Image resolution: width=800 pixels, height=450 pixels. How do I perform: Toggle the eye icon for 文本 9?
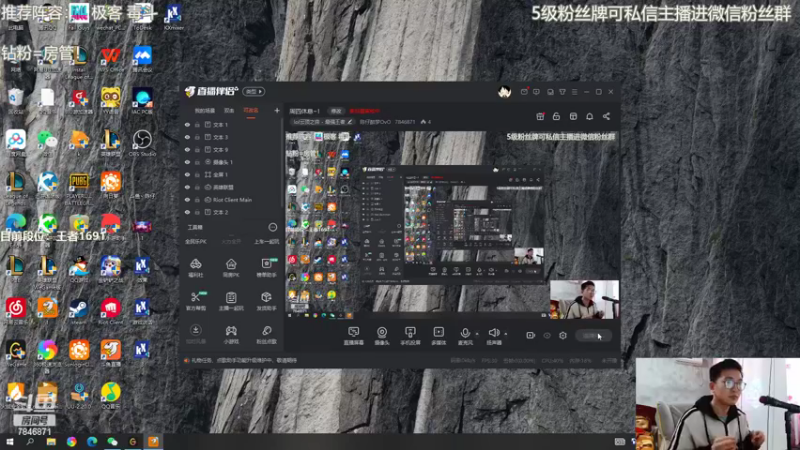pos(187,149)
